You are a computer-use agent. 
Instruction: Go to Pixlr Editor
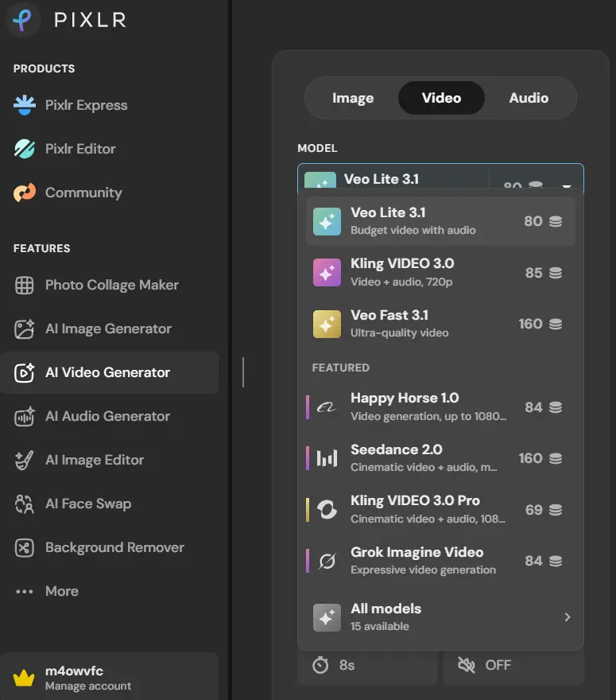pos(109,149)
